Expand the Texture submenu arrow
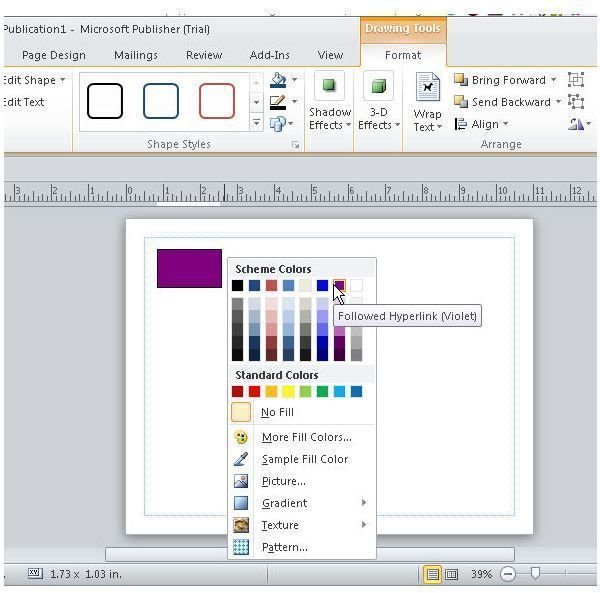This screenshot has height=593, width=600. coord(364,525)
